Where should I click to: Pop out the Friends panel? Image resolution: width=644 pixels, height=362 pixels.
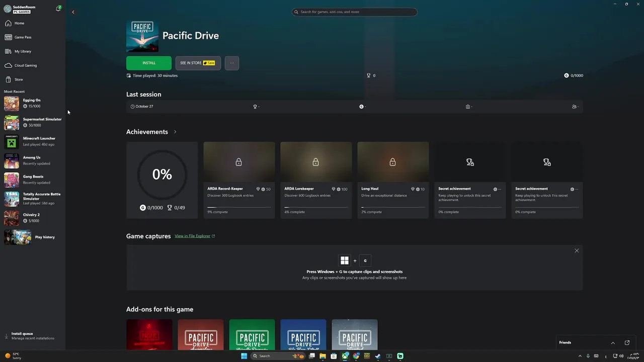click(627, 343)
